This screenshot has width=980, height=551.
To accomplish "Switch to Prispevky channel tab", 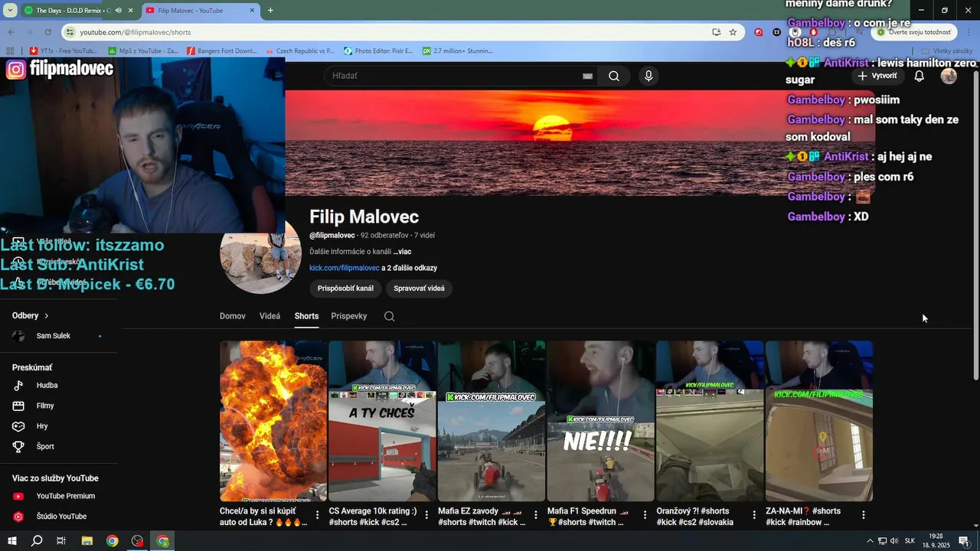I will (349, 316).
